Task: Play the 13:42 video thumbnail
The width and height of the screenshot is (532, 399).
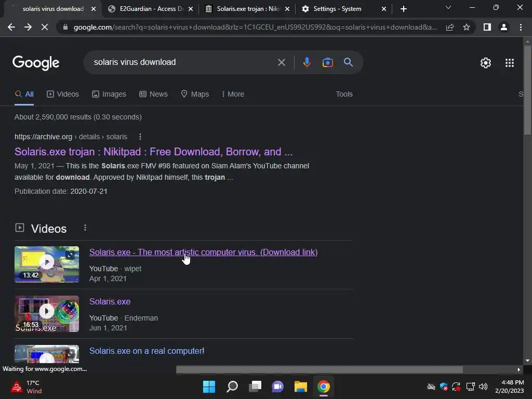Action: click(x=47, y=264)
